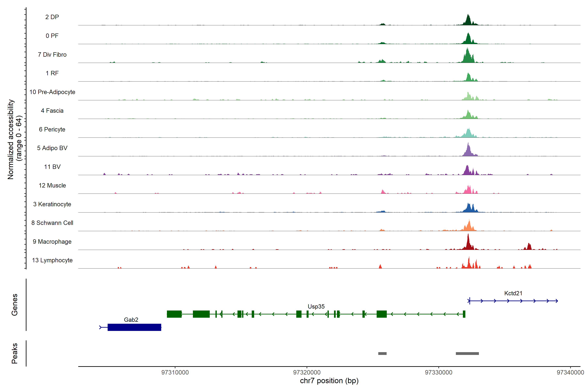Click the Peaks panel label
The image size is (588, 392).
[15, 353]
